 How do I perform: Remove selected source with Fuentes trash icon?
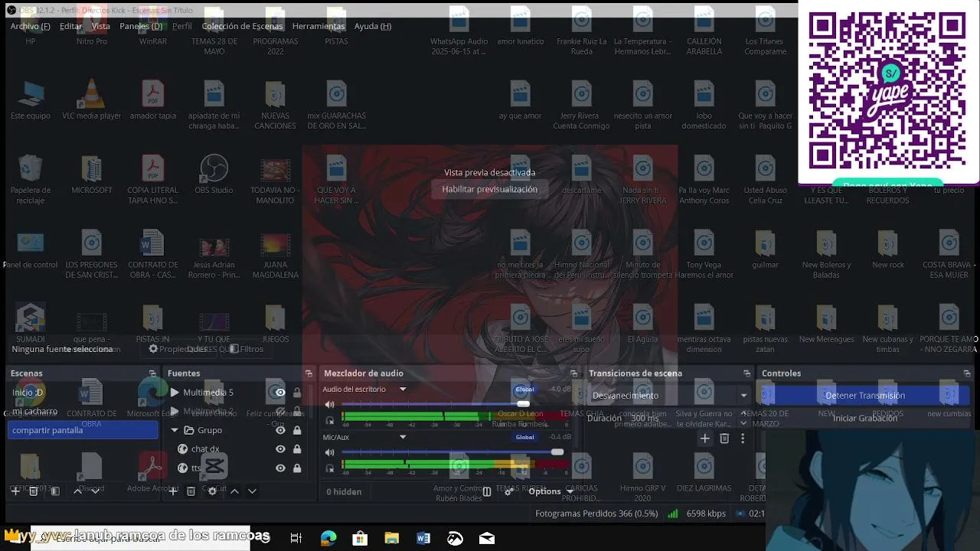(x=191, y=491)
